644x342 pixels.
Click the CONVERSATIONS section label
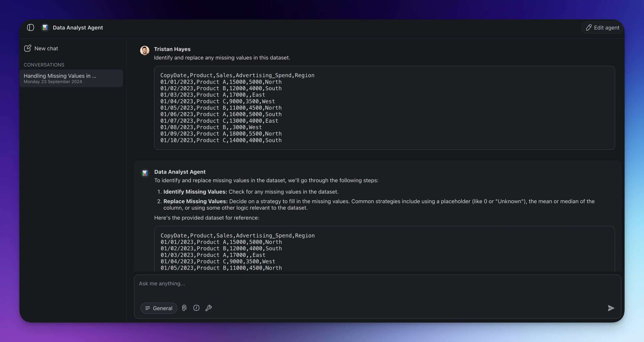click(44, 65)
